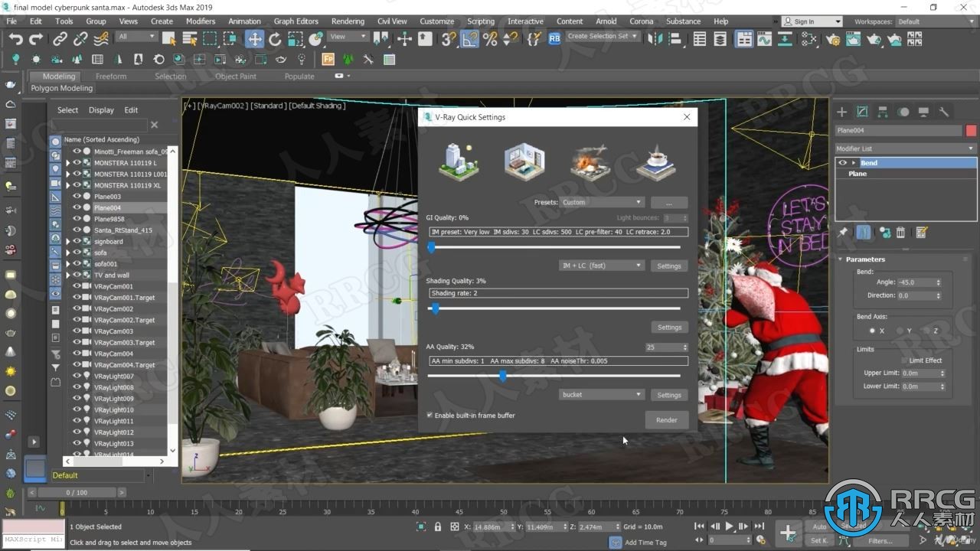Open the Modifier List dropdown
Viewport: 980px width, 551px height.
pos(906,148)
